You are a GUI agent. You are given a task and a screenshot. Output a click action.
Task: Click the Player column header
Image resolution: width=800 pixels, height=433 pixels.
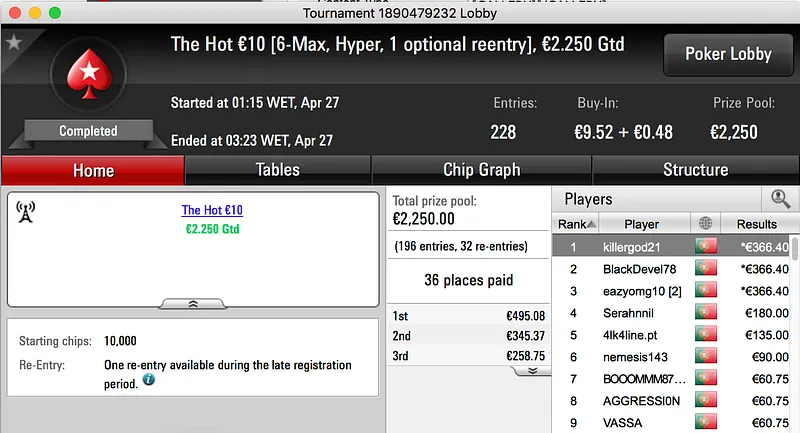[641, 224]
